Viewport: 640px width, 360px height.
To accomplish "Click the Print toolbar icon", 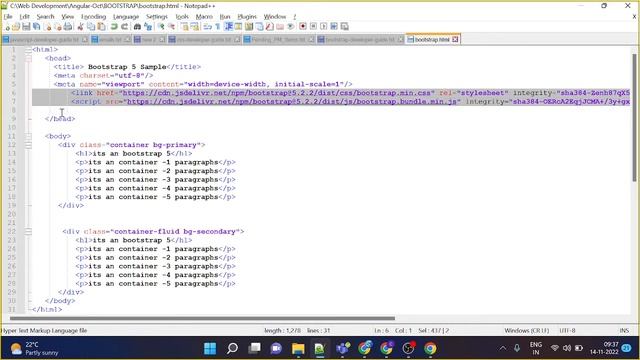I will tap(68, 27).
